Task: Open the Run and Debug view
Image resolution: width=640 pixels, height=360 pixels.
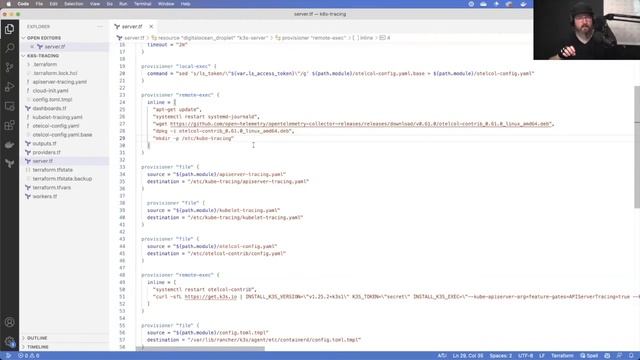Action: [x=9, y=87]
